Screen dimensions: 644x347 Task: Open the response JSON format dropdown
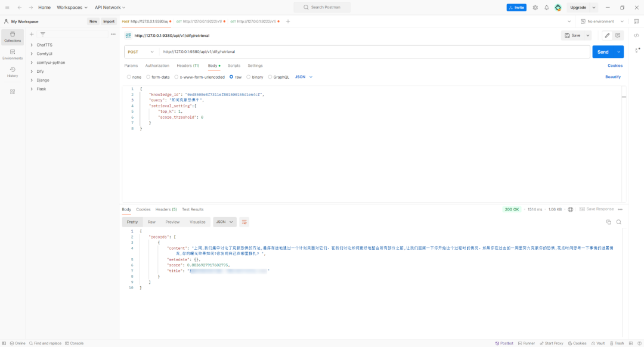pyautogui.click(x=225, y=222)
